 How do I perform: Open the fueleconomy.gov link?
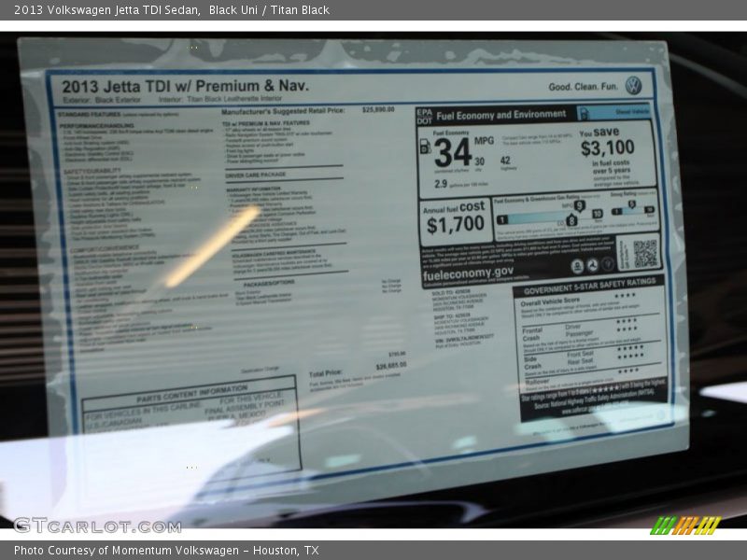click(x=467, y=273)
